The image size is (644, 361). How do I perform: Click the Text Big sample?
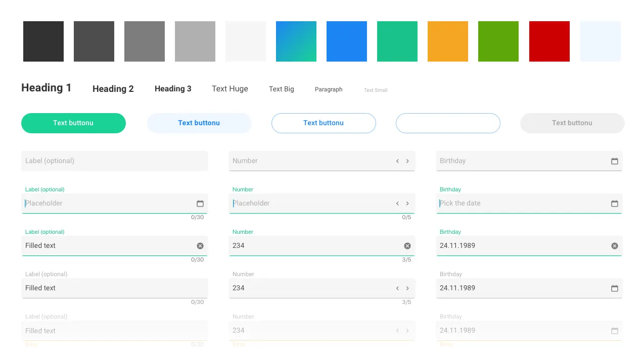(282, 89)
